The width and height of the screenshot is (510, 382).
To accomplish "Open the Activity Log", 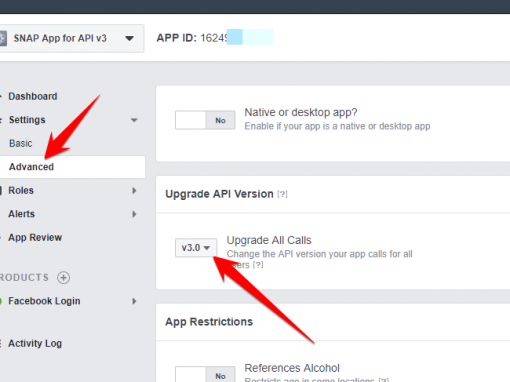I will click(35, 343).
